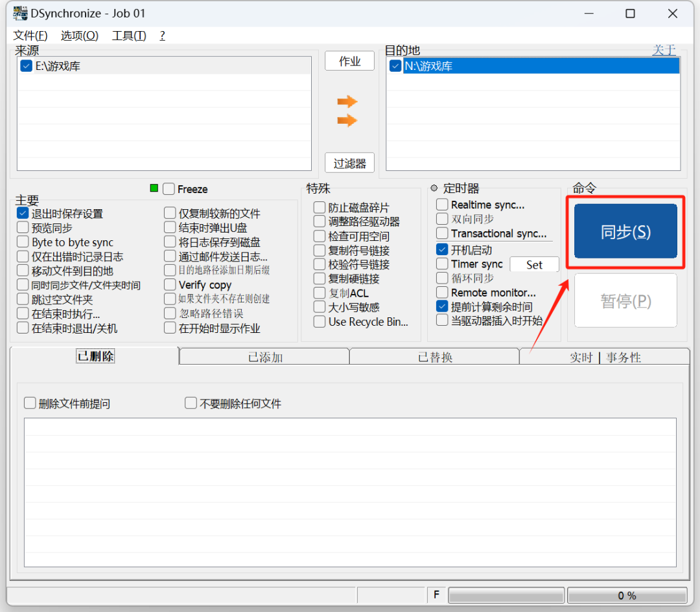Enable Byte to byte sync checkbox

coord(23,242)
